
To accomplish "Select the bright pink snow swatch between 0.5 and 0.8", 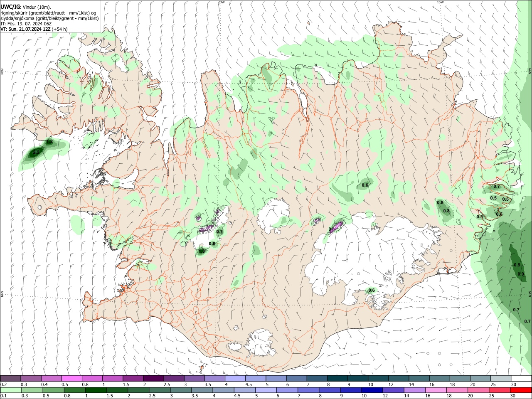I will click(x=72, y=378).
